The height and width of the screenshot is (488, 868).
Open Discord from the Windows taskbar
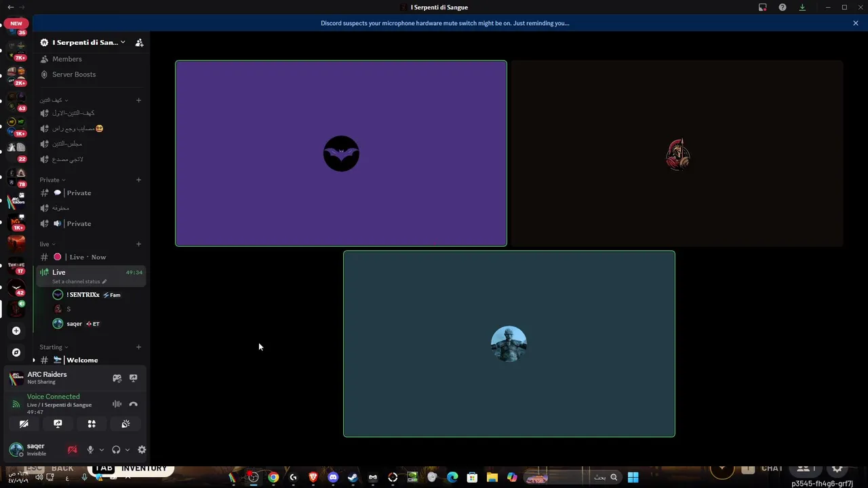coord(333,477)
